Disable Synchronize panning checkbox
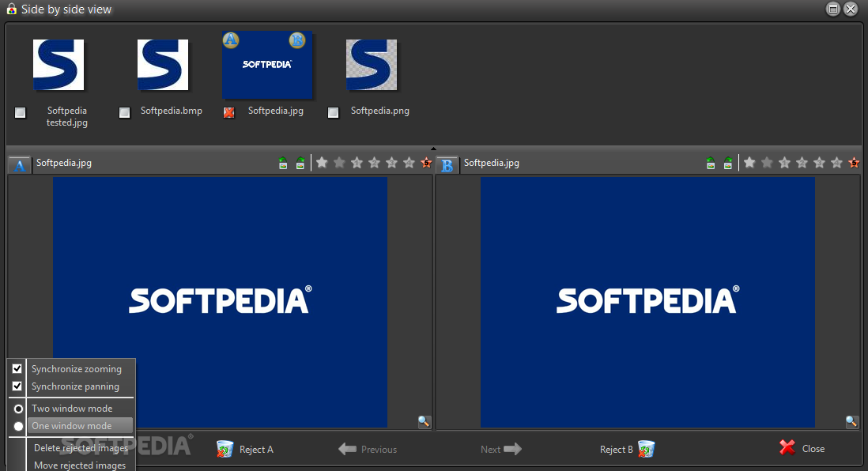 click(x=17, y=386)
